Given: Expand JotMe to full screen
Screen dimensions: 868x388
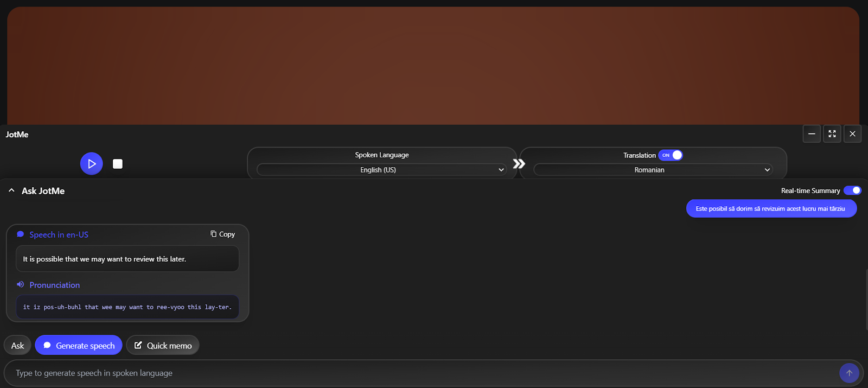Looking at the screenshot, I should point(832,134).
